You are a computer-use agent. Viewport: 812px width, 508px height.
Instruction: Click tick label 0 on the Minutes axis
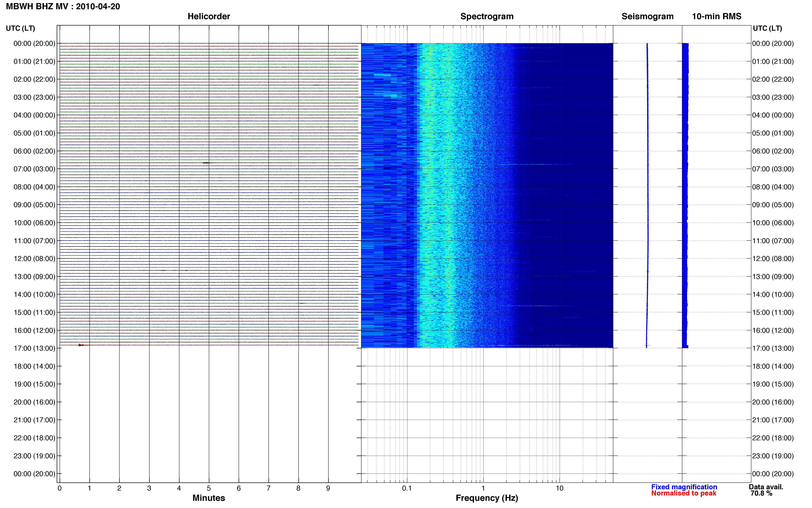click(x=59, y=488)
